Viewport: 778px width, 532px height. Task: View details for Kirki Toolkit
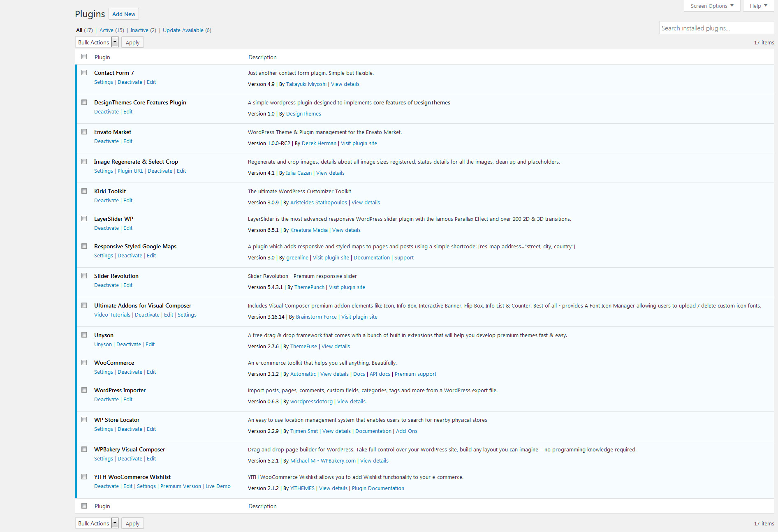tap(365, 202)
